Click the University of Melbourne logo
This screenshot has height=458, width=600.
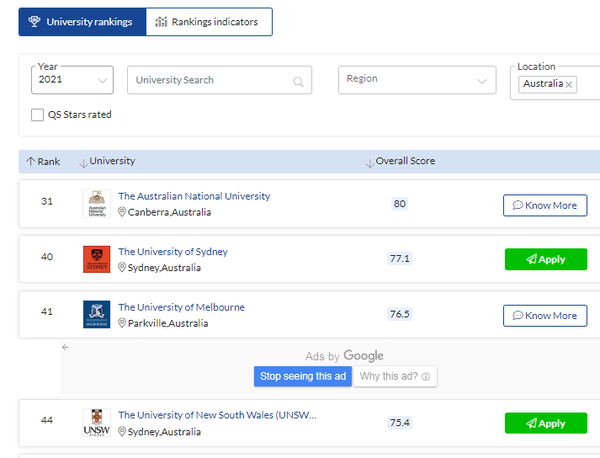(x=97, y=314)
